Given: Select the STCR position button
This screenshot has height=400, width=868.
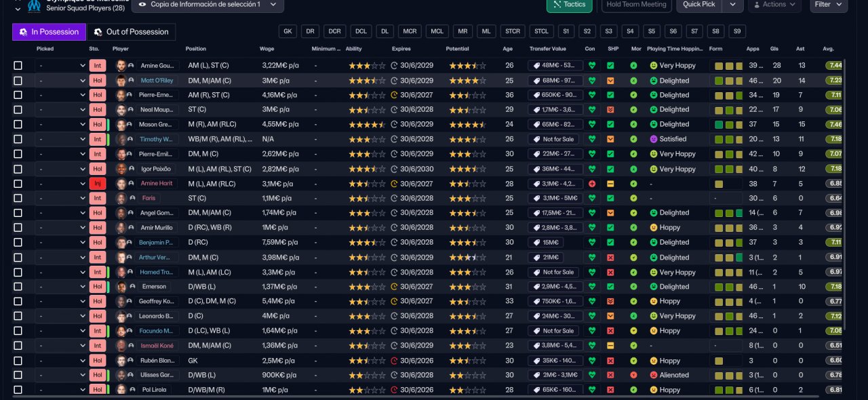Looking at the screenshot, I should [x=512, y=31].
